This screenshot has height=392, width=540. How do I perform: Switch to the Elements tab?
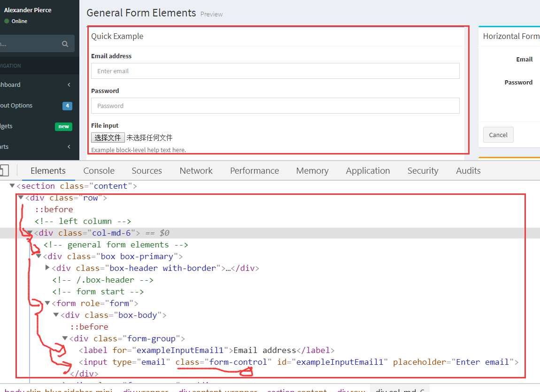click(48, 171)
